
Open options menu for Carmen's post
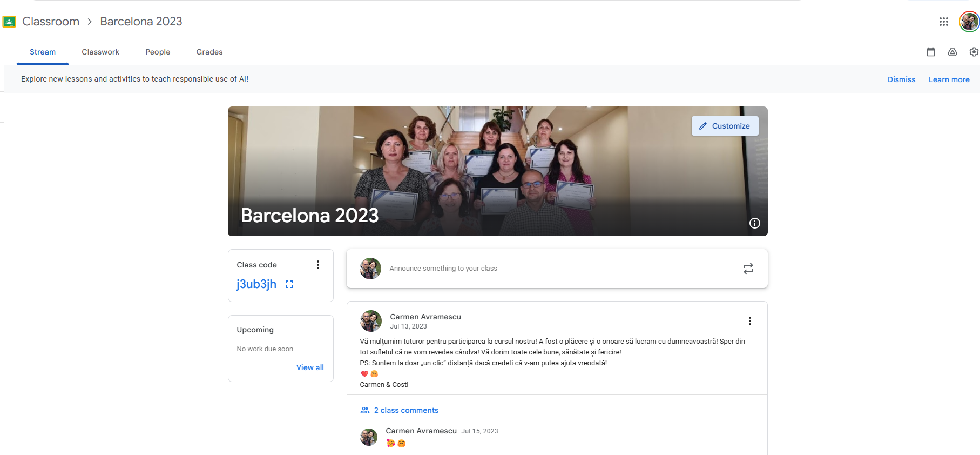coord(749,321)
